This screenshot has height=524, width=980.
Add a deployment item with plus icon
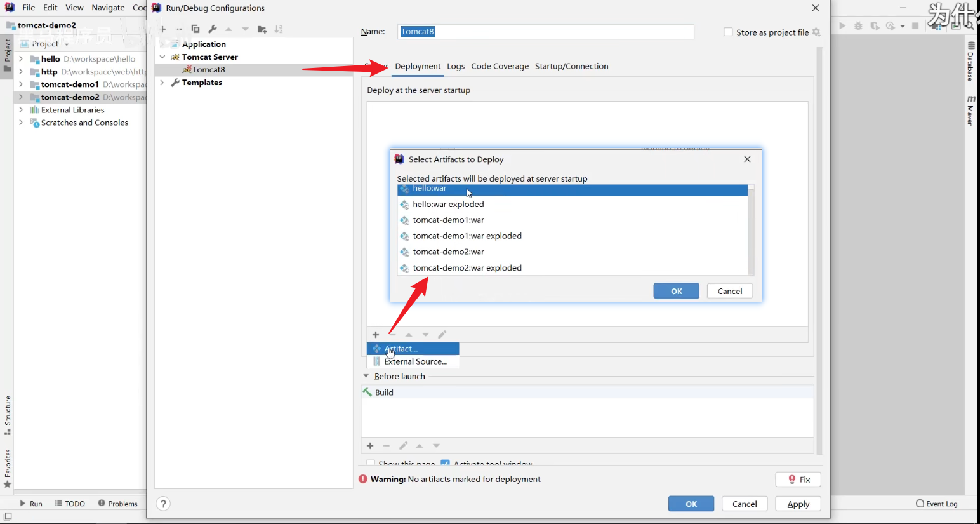tap(376, 335)
